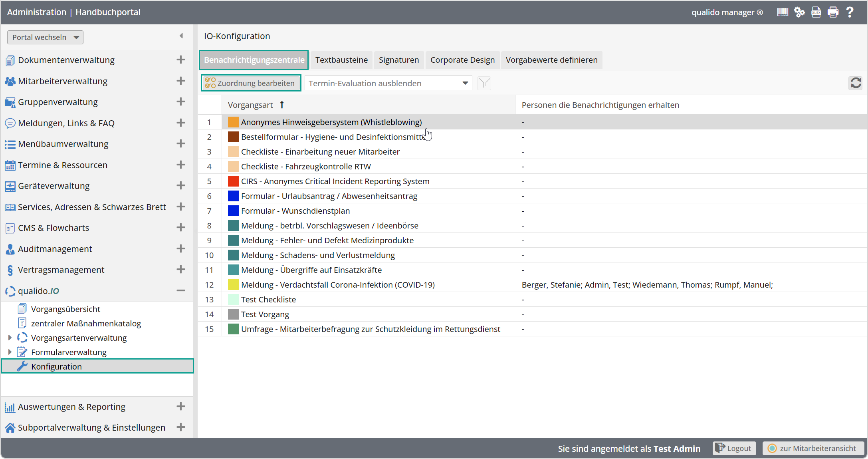Collapse qualido.IO section minus sign
The height and width of the screenshot is (459, 868).
click(181, 291)
